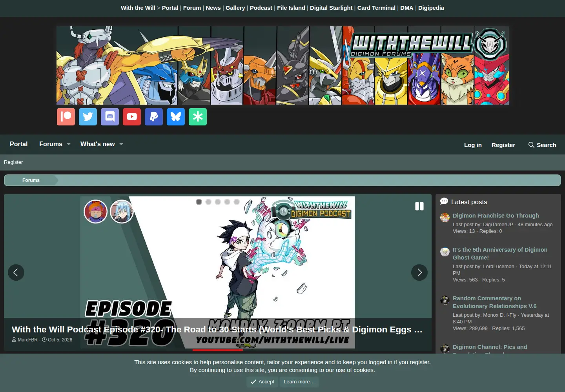The height and width of the screenshot is (392, 565).
Task: Click the WithTheWill Digimon Forums logo
Action: tap(428, 43)
